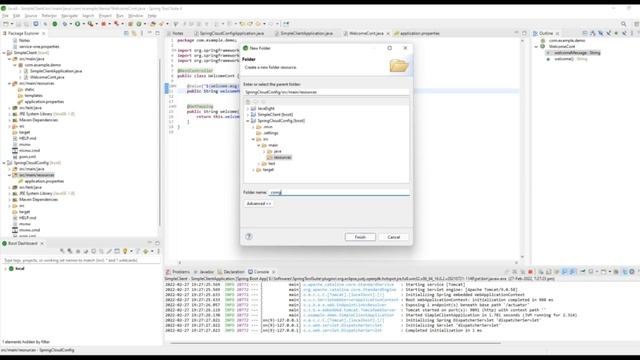
Task: Focus the Folder name input field
Action: [339, 192]
